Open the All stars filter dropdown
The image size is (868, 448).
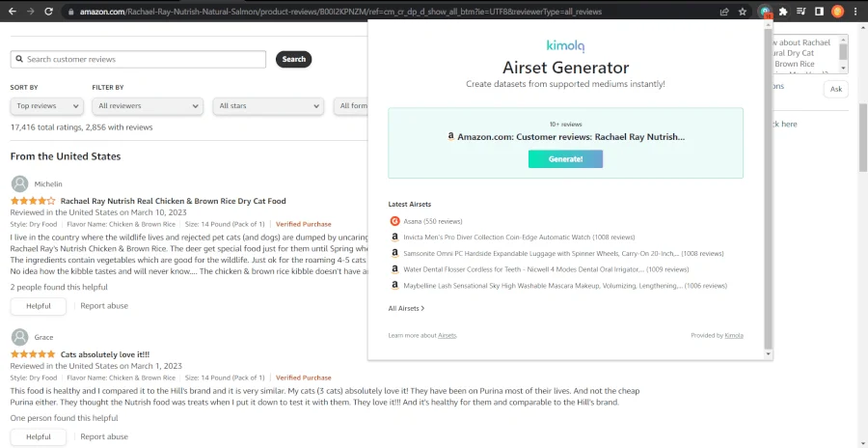[x=268, y=106]
